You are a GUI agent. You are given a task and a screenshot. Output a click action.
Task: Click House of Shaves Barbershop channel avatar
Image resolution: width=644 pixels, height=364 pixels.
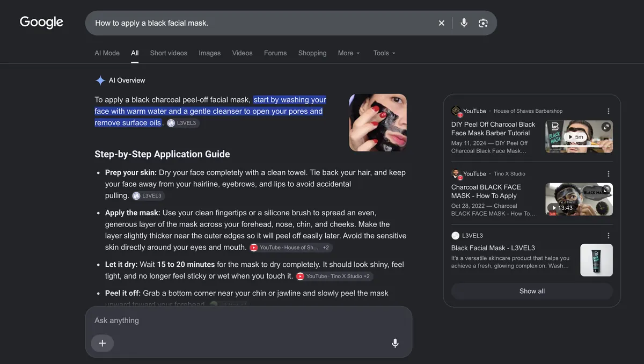click(x=457, y=111)
